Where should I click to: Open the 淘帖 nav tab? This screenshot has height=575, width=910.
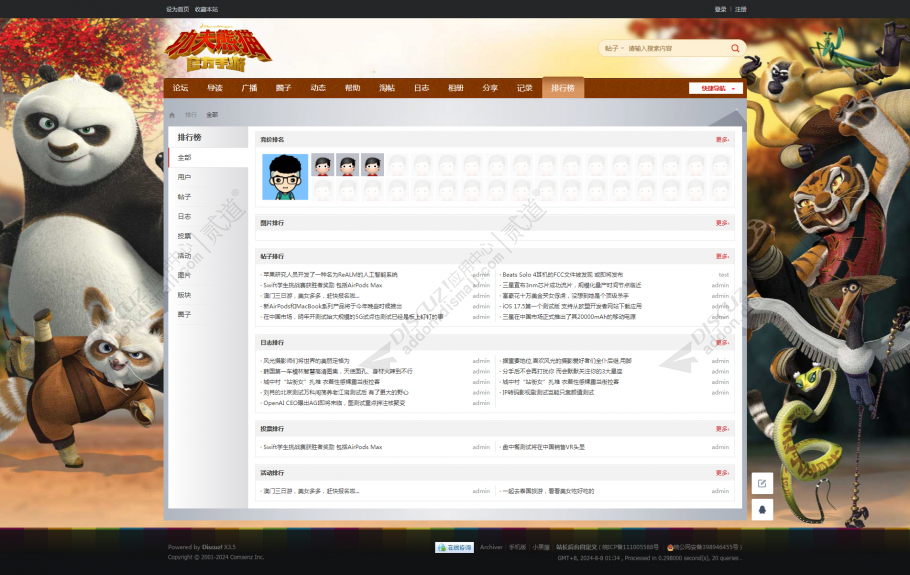[x=387, y=88]
